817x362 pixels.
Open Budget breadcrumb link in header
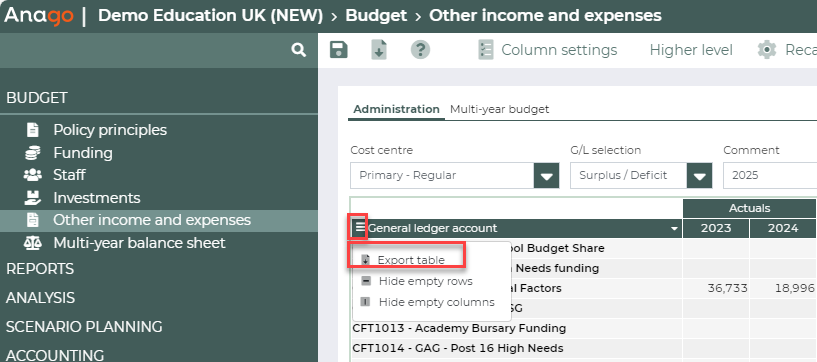tap(376, 16)
